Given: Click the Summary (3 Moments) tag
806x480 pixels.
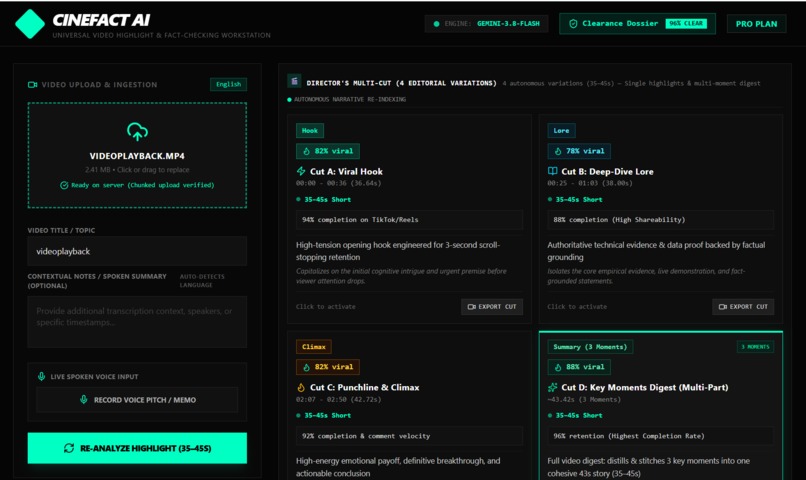Looking at the screenshot, I should pos(590,347).
